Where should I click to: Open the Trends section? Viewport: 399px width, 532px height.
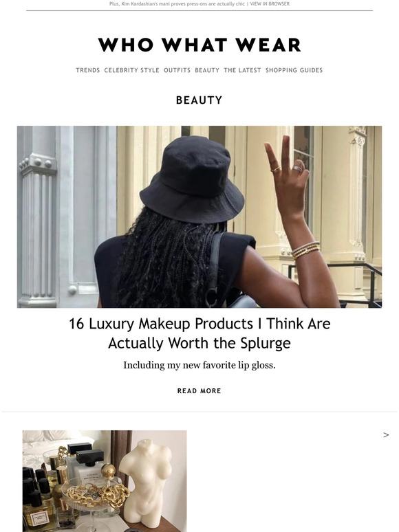coord(88,70)
